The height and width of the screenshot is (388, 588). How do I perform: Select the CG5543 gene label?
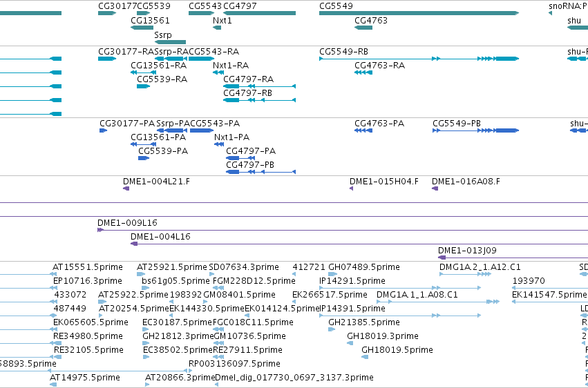(205, 6)
